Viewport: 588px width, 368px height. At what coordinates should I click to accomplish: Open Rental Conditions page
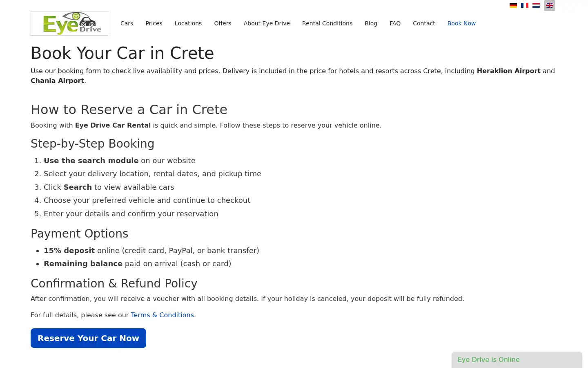tap(327, 23)
